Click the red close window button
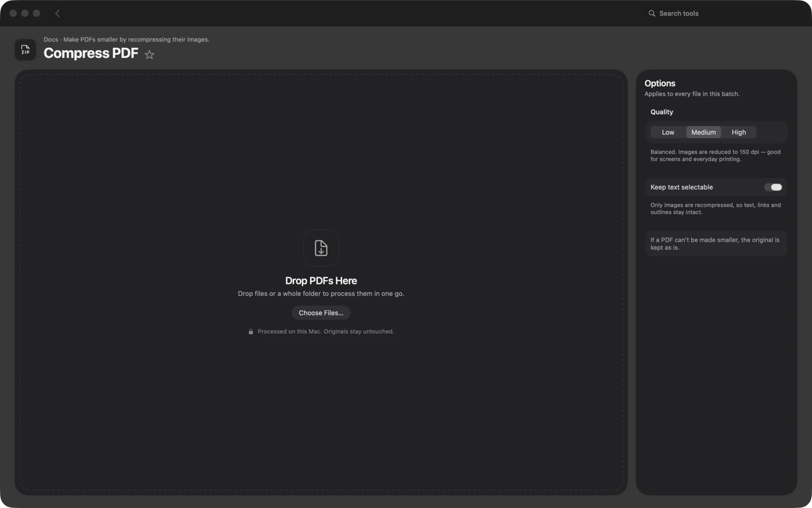The width and height of the screenshot is (812, 508). coord(13,13)
